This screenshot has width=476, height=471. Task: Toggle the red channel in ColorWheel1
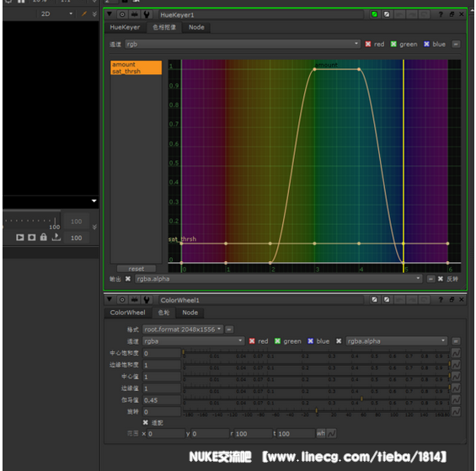tap(252, 341)
